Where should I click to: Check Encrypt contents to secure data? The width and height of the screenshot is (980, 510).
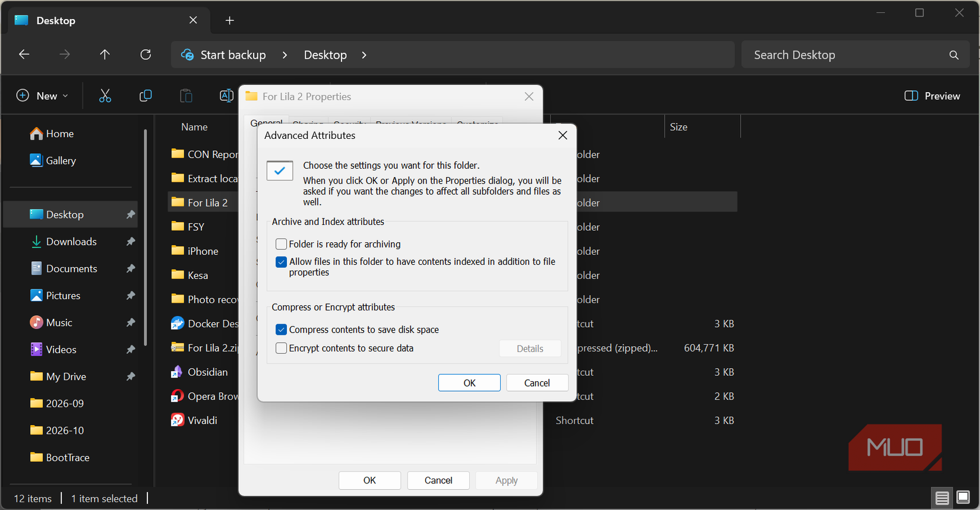[282, 349]
